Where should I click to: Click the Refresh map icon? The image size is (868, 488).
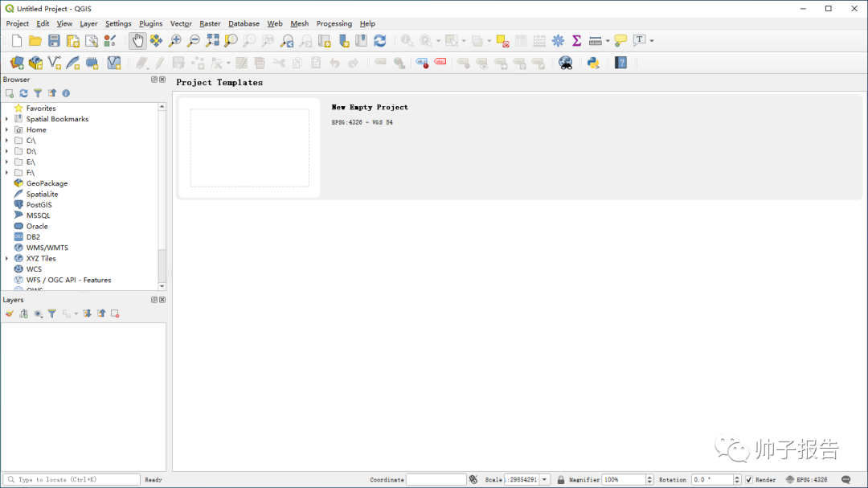click(379, 40)
